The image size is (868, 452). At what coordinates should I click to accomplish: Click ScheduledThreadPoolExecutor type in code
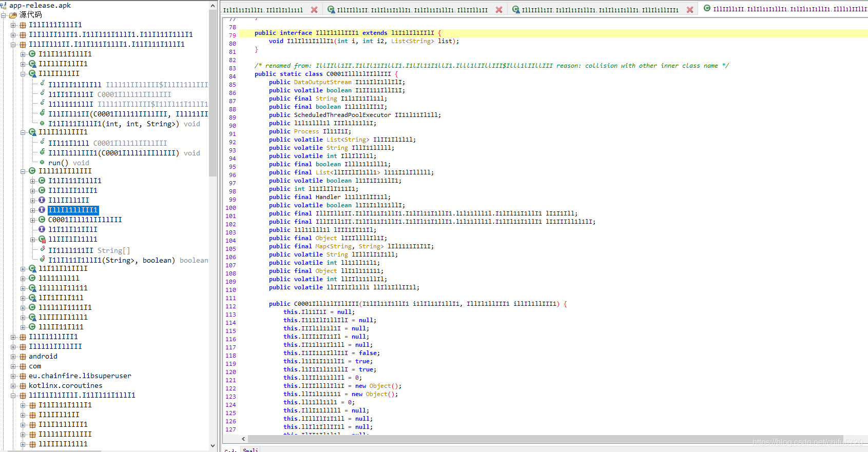click(x=342, y=115)
